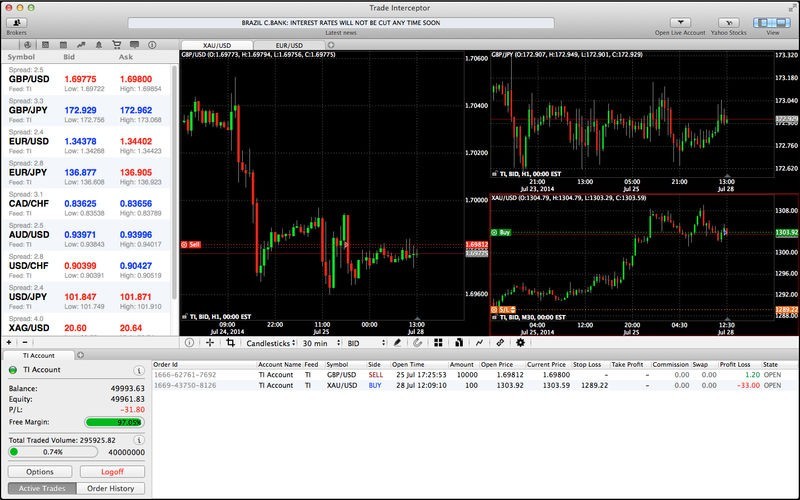Click the Brokers icon in the toolbar
Viewport: 800px width, 500px height.
[x=16, y=22]
